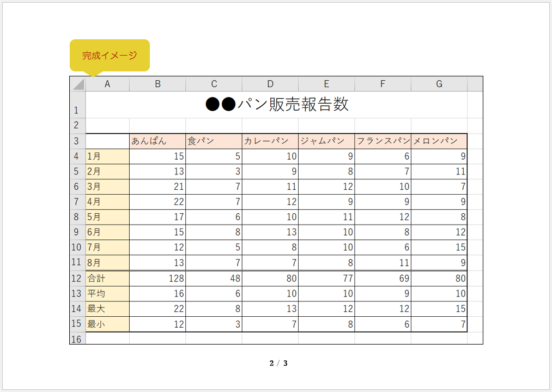Select column G header
Image resolution: width=552 pixels, height=392 pixels.
pyautogui.click(x=439, y=84)
